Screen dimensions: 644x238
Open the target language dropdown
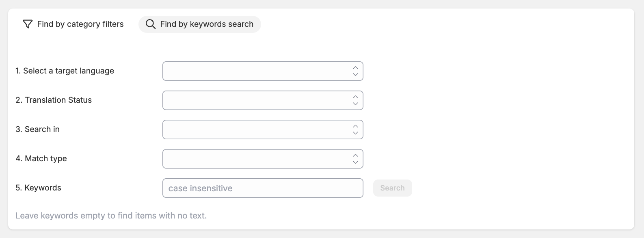pos(257,71)
